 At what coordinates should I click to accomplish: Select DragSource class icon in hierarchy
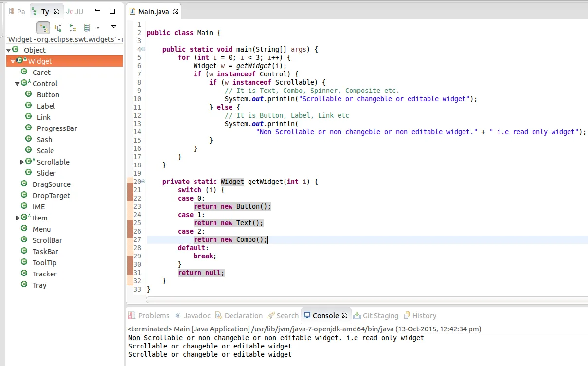pos(24,184)
